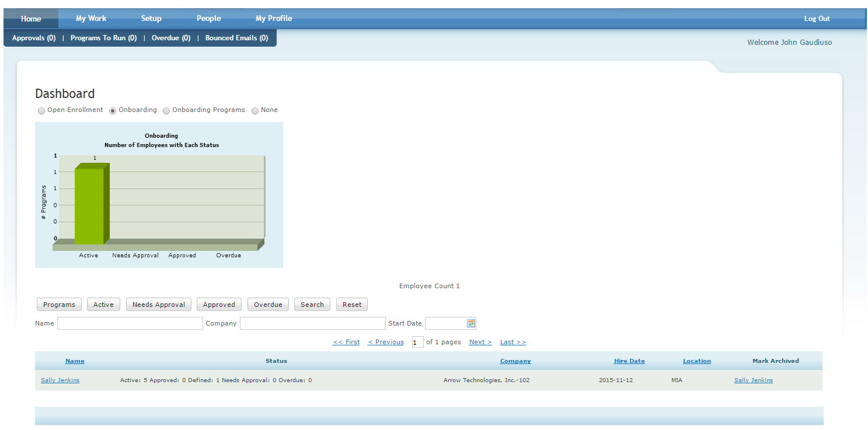Select the None radio button

[x=255, y=110]
